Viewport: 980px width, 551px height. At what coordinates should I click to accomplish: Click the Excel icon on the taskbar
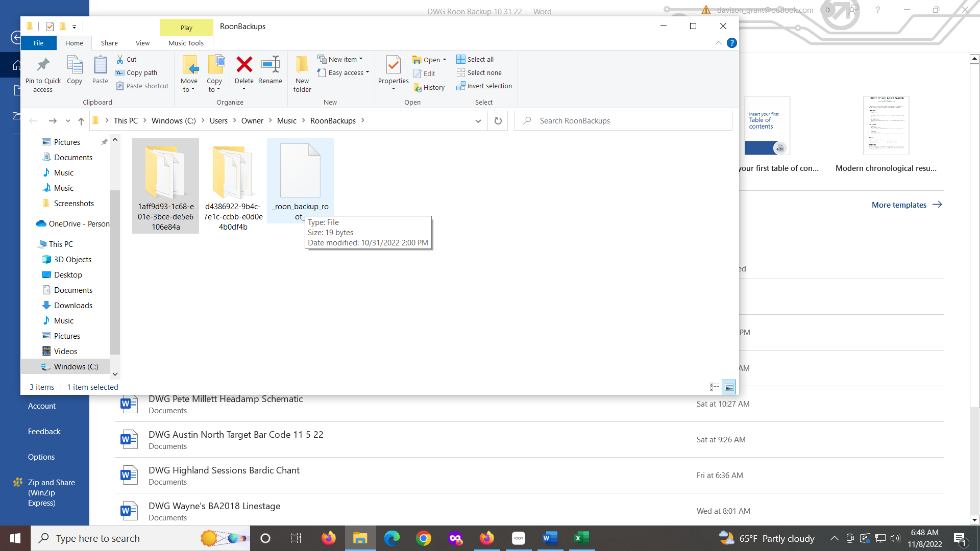coord(581,538)
